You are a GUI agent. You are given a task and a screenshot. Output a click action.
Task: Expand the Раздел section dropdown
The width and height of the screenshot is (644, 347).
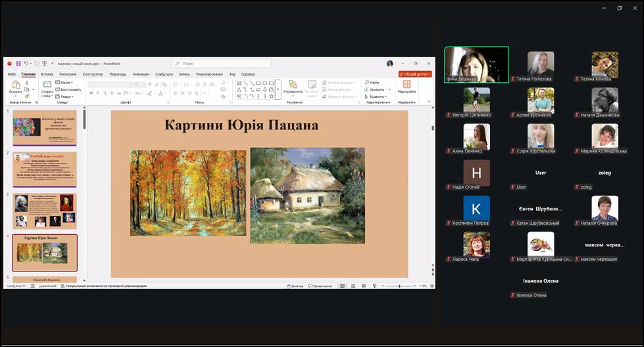(x=66, y=96)
